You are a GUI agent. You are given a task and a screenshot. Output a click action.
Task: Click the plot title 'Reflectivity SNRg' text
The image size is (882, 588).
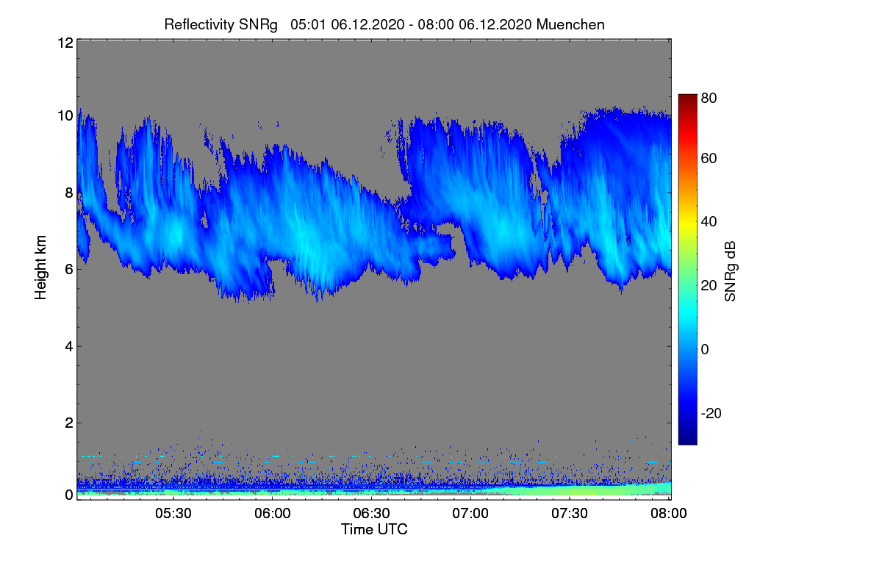coord(220,24)
